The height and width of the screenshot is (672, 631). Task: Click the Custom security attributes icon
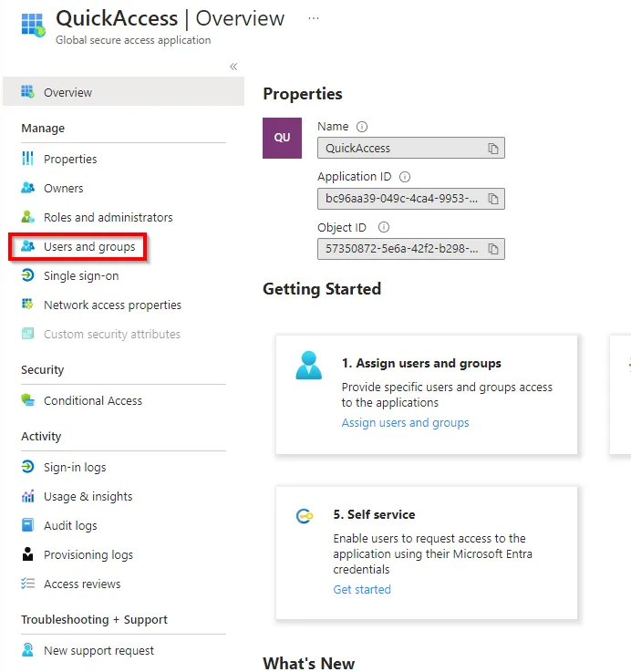click(28, 334)
